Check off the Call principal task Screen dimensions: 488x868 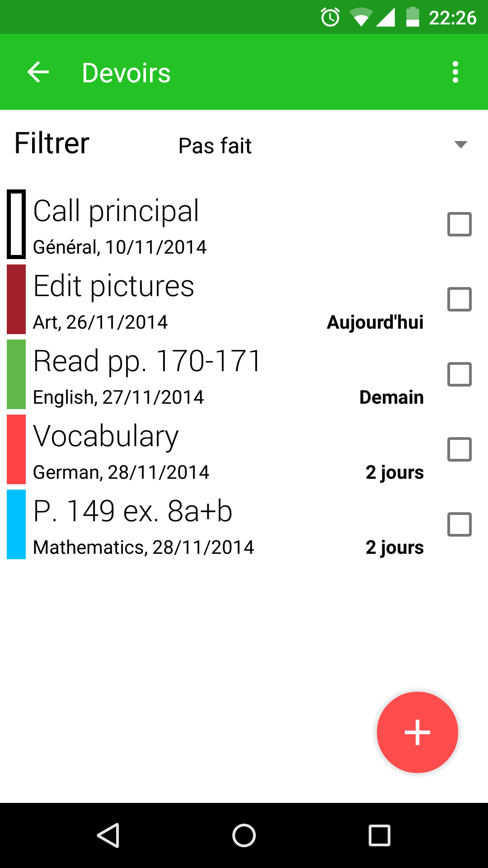(459, 224)
